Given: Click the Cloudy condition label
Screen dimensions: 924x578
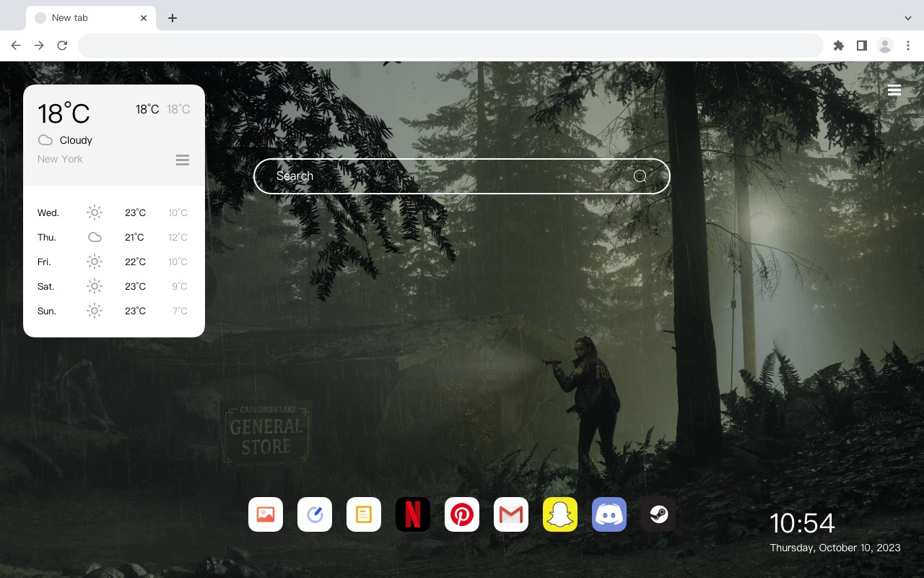Looking at the screenshot, I should pyautogui.click(x=76, y=140).
